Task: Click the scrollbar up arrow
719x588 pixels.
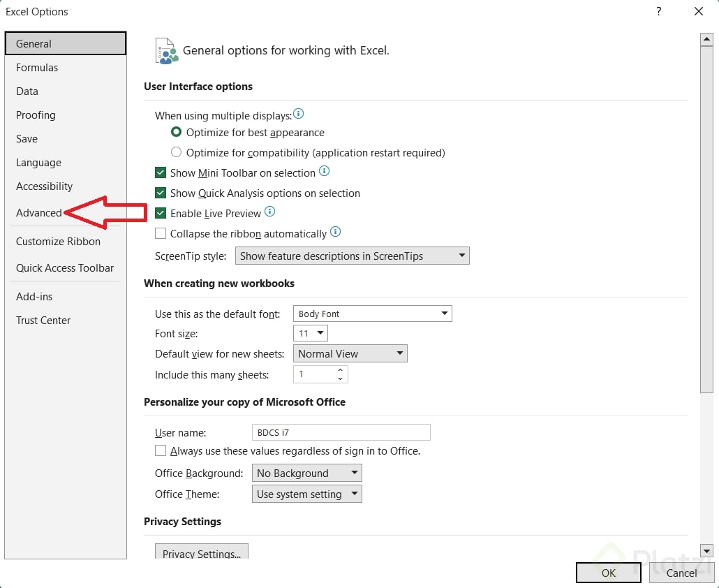Action: click(x=706, y=39)
